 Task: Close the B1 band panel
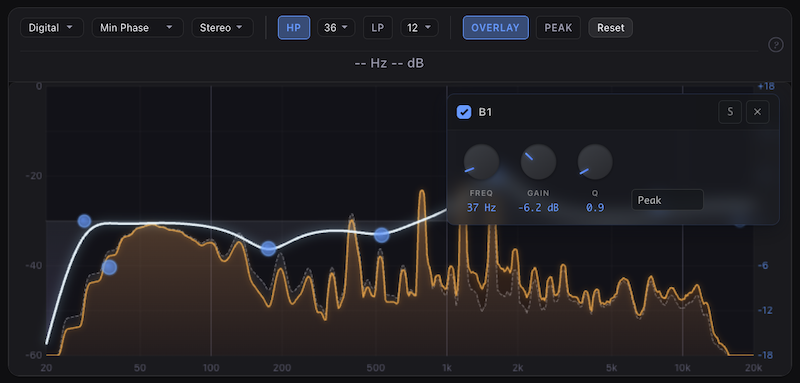point(757,112)
